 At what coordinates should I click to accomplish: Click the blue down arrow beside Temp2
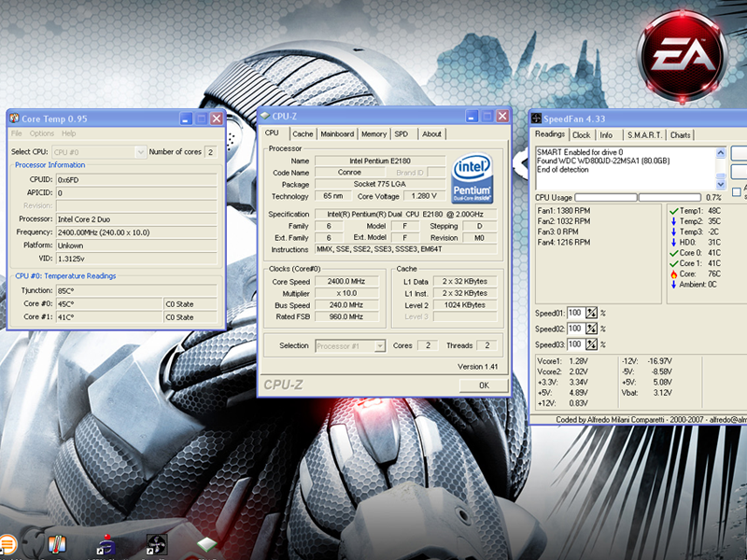(673, 221)
